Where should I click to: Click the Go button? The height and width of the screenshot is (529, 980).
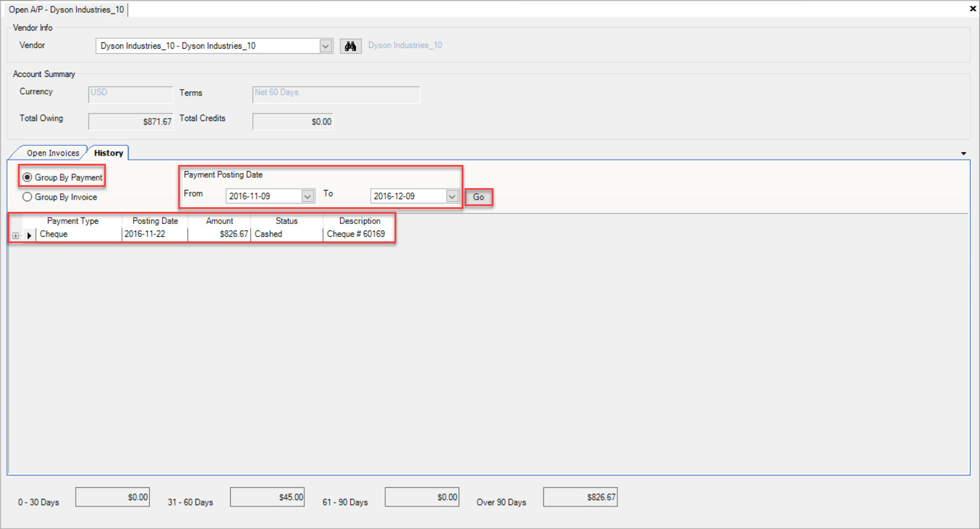[x=479, y=197]
